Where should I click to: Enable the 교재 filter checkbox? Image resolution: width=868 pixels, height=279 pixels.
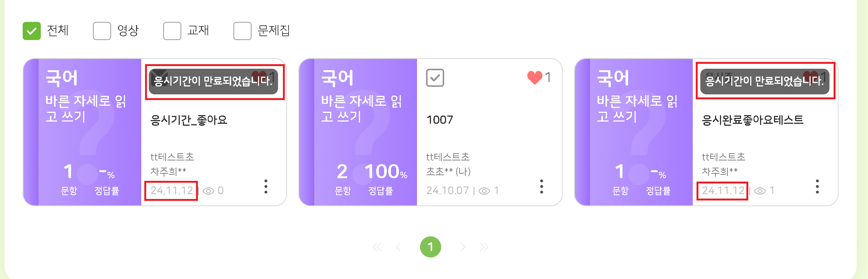(172, 31)
